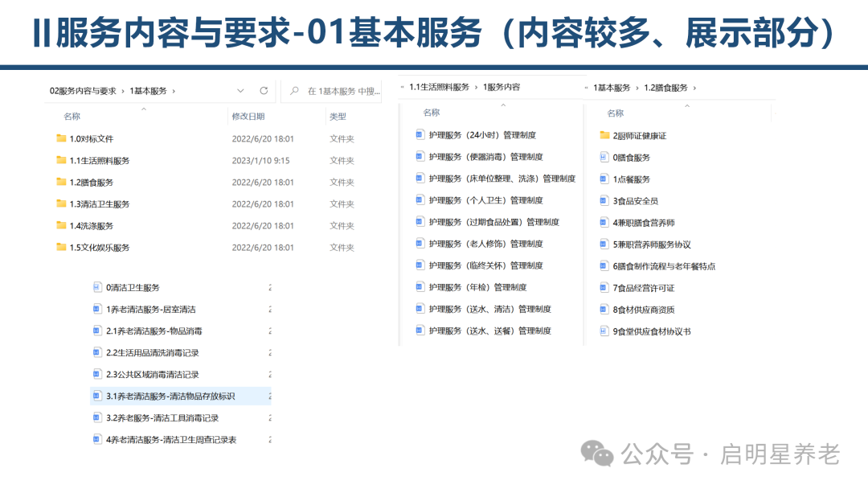The image size is (868, 489).
Task: Click inside the 在1基本服务中搜索 search field
Action: tap(338, 90)
